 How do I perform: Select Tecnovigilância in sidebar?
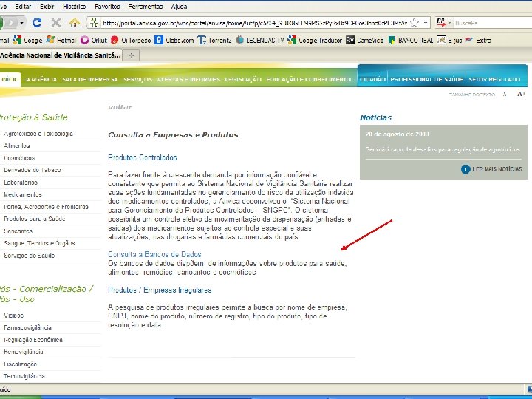click(24, 376)
